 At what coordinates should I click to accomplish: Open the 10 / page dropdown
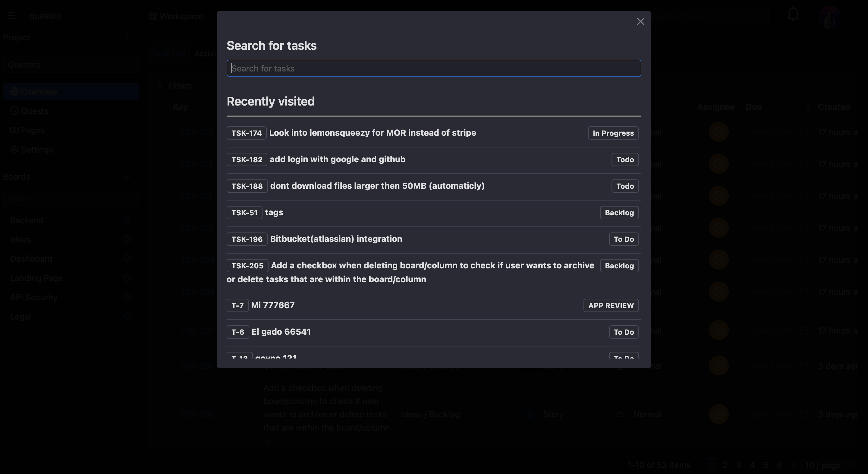829,465
